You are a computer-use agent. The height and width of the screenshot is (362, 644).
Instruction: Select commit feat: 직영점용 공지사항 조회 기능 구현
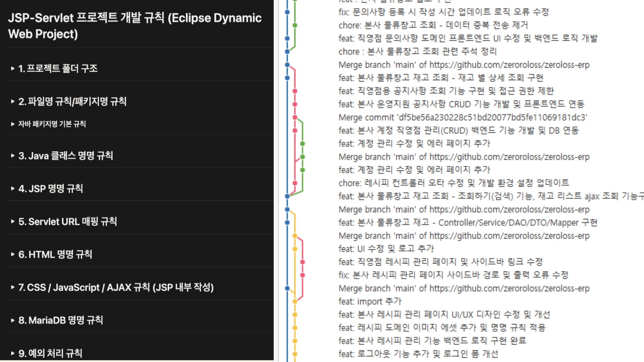point(446,91)
